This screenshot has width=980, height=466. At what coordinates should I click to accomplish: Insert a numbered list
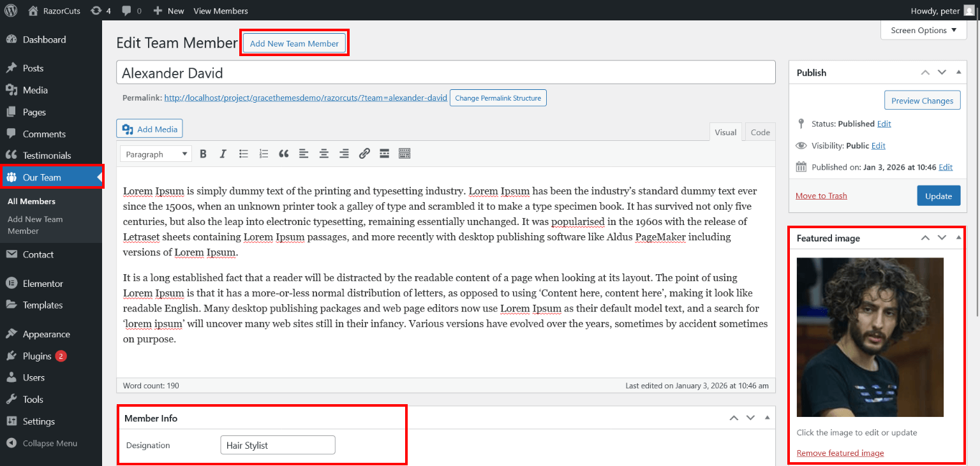coord(264,154)
